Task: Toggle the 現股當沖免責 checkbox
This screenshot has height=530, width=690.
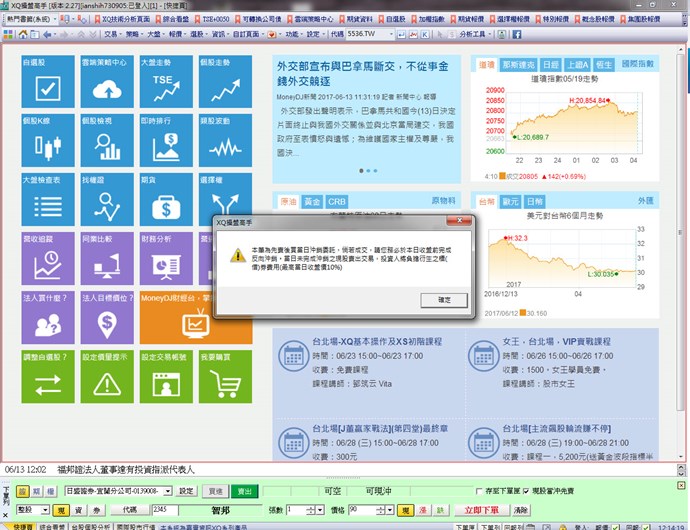Action: click(x=526, y=491)
